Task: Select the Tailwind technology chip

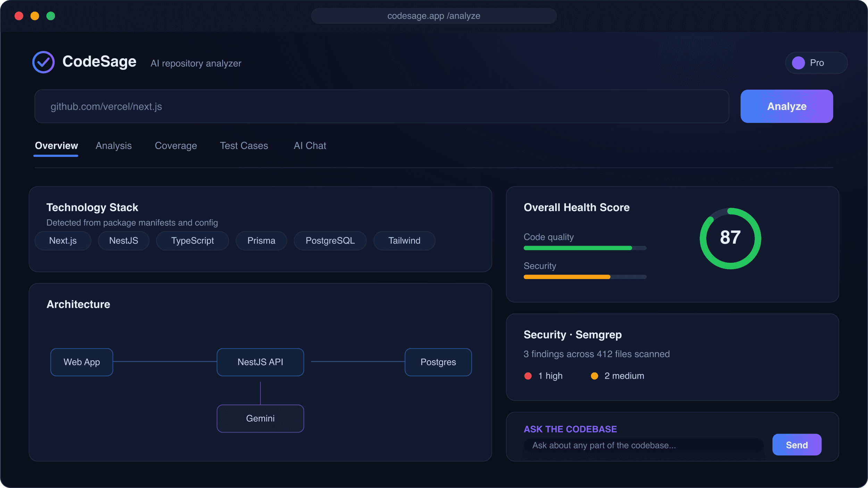Action: tap(404, 241)
